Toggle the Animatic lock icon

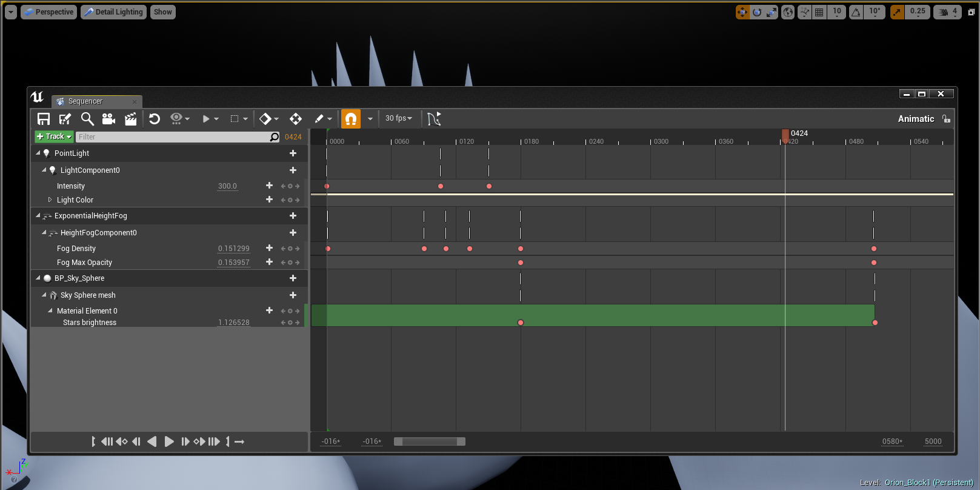tap(946, 119)
